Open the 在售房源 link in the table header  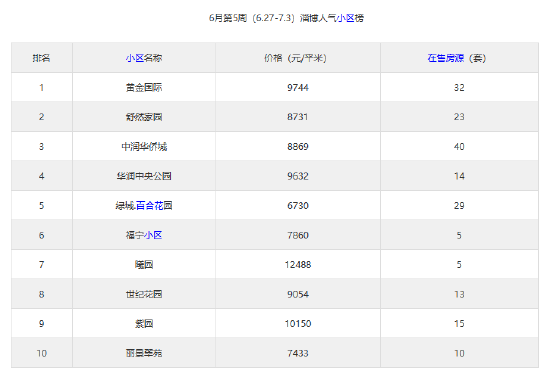446,58
